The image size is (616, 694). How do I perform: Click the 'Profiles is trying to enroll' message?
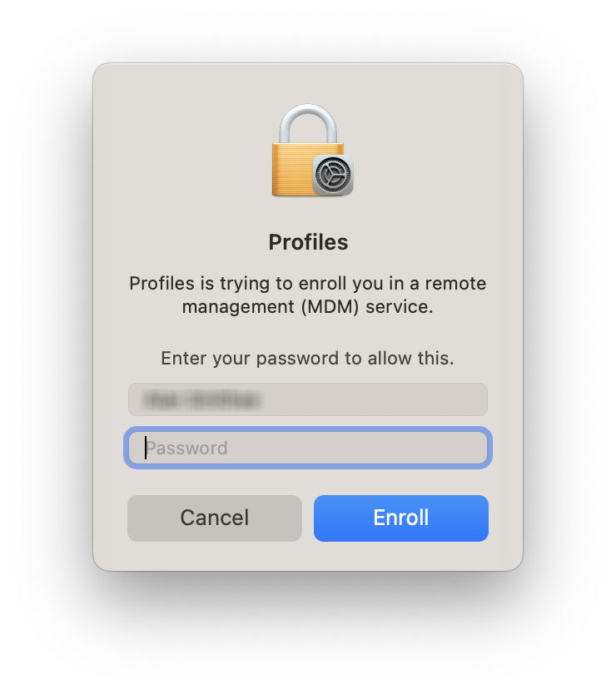click(308, 284)
